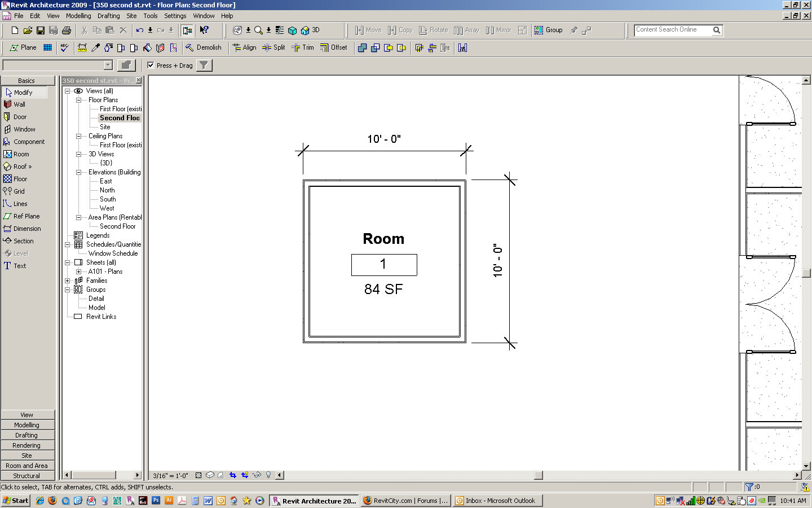Select the Tape Measure tool
Viewport: 812px width, 508px height.
(x=82, y=48)
